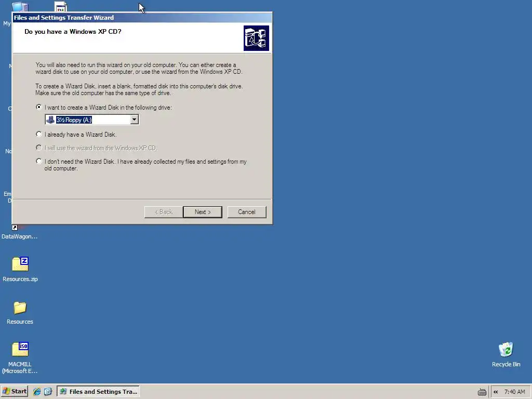This screenshot has width=532, height=399.
Task: Click the Files and Settings Transfer Wizard title bar
Action: point(142,18)
